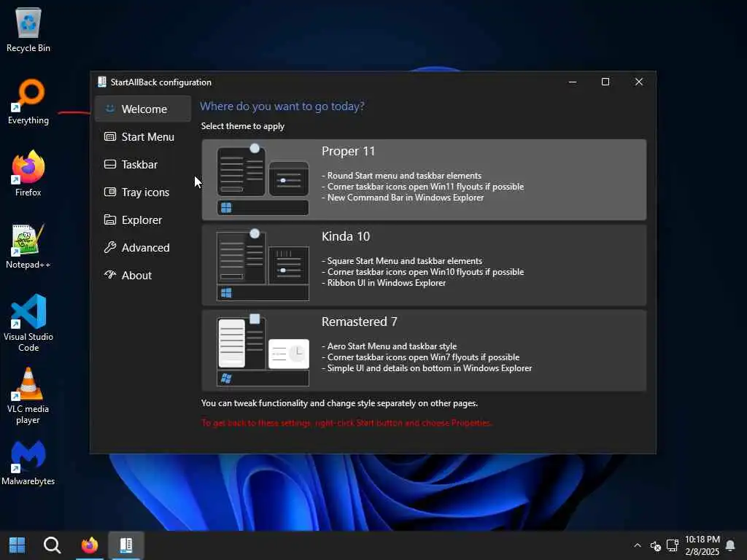This screenshot has height=560, width=747.
Task: Select the Notepad++ desktop shortcut
Action: [x=28, y=246]
